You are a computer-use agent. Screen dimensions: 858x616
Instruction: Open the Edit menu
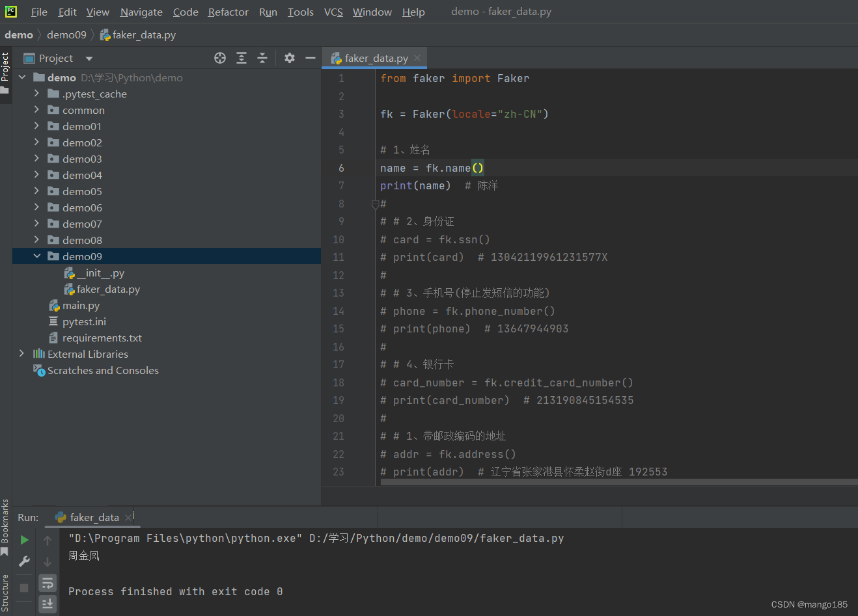(67, 12)
